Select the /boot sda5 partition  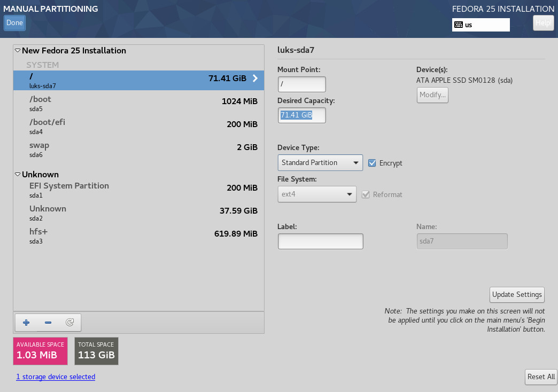[x=139, y=103]
